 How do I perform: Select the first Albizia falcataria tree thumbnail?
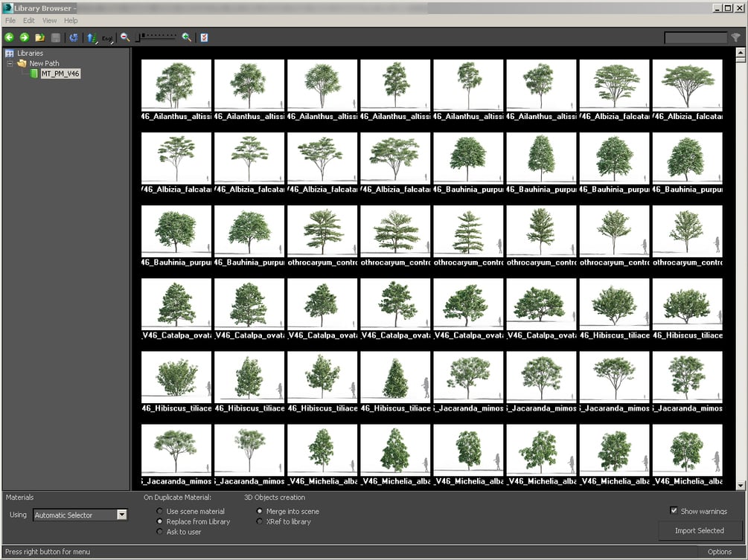(x=615, y=86)
